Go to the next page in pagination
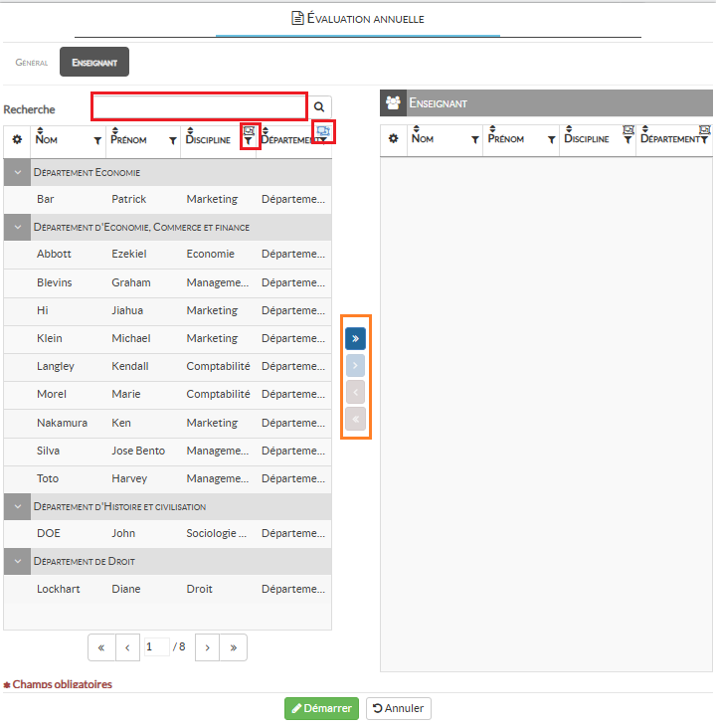716x728 pixels. tap(207, 647)
